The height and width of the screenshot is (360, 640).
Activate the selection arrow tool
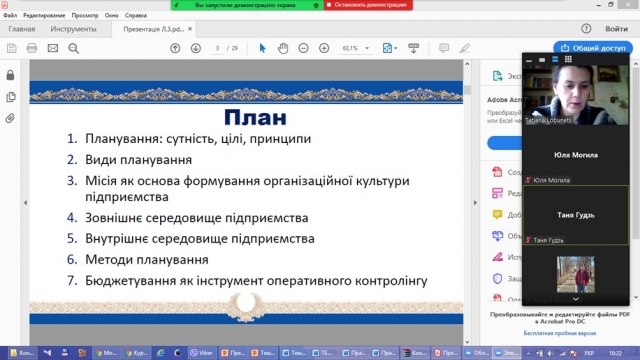click(262, 48)
